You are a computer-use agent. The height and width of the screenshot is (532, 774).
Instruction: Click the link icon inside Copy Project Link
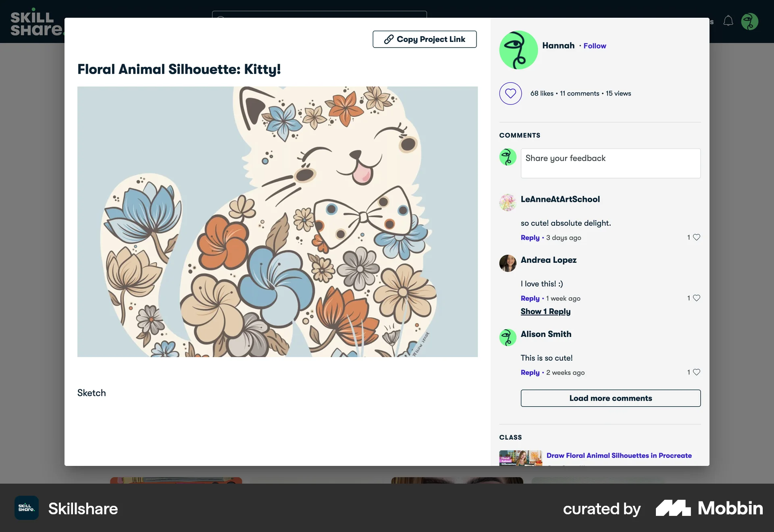coord(389,39)
